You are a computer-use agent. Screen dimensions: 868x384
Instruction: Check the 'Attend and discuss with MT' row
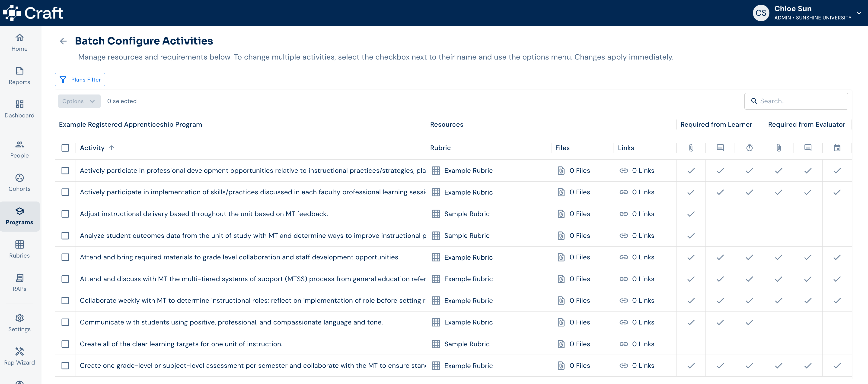pyautogui.click(x=65, y=279)
